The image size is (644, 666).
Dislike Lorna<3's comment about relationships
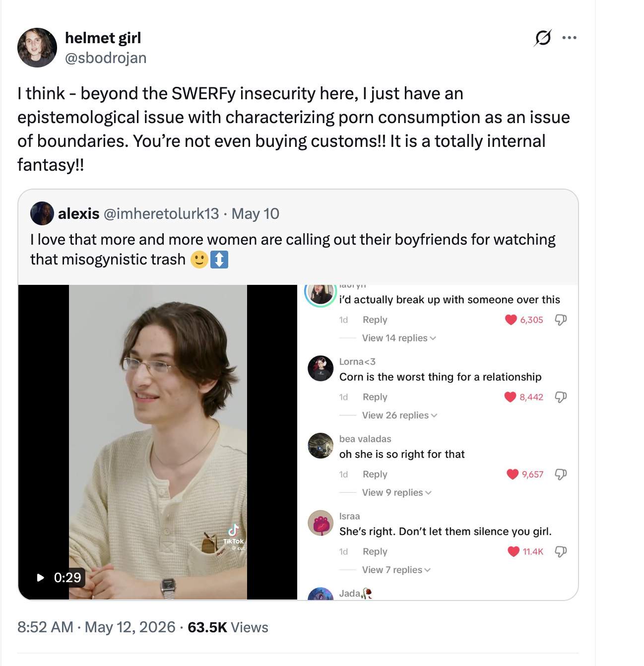tap(561, 397)
